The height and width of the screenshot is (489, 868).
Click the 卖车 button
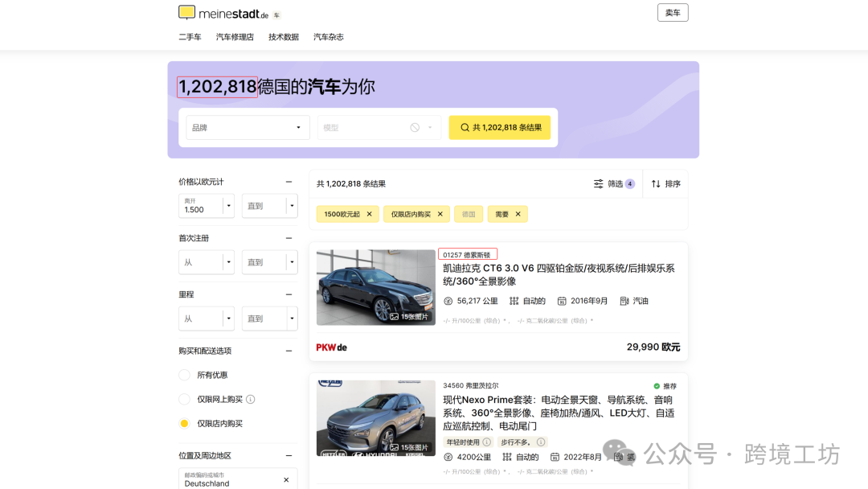pyautogui.click(x=673, y=12)
